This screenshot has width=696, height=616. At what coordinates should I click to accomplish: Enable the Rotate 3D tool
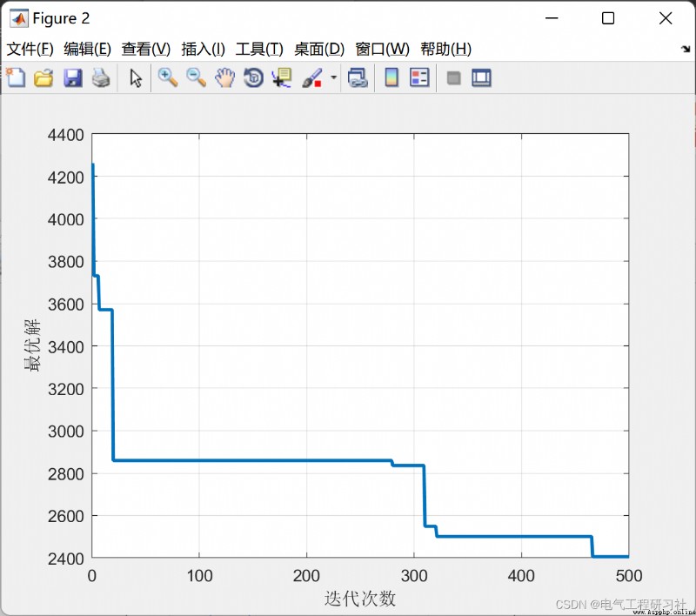click(x=253, y=77)
